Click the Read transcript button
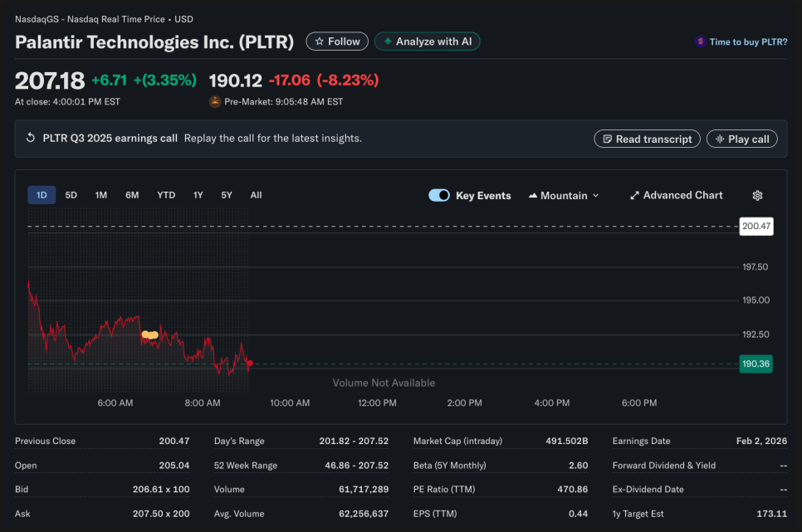This screenshot has width=802, height=532. point(647,139)
